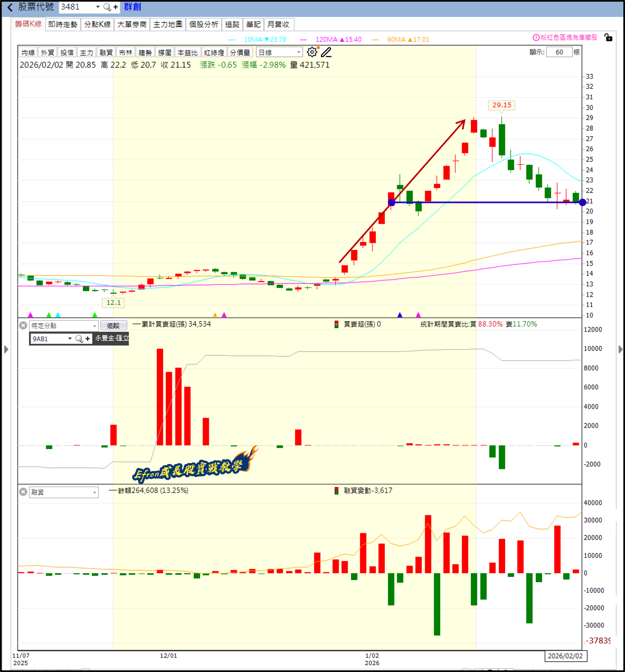Toggle the 均線 moving average overlay
The width and height of the screenshot is (625, 672).
click(x=28, y=52)
